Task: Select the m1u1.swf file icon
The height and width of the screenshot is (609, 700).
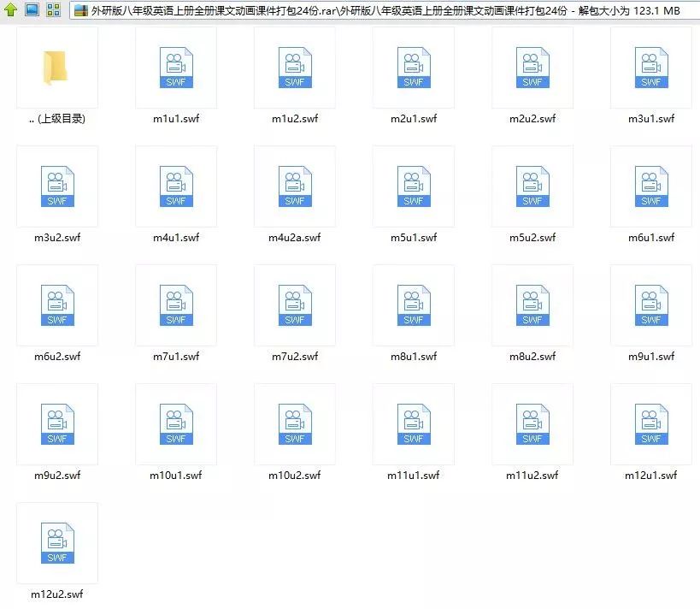Action: click(x=176, y=68)
